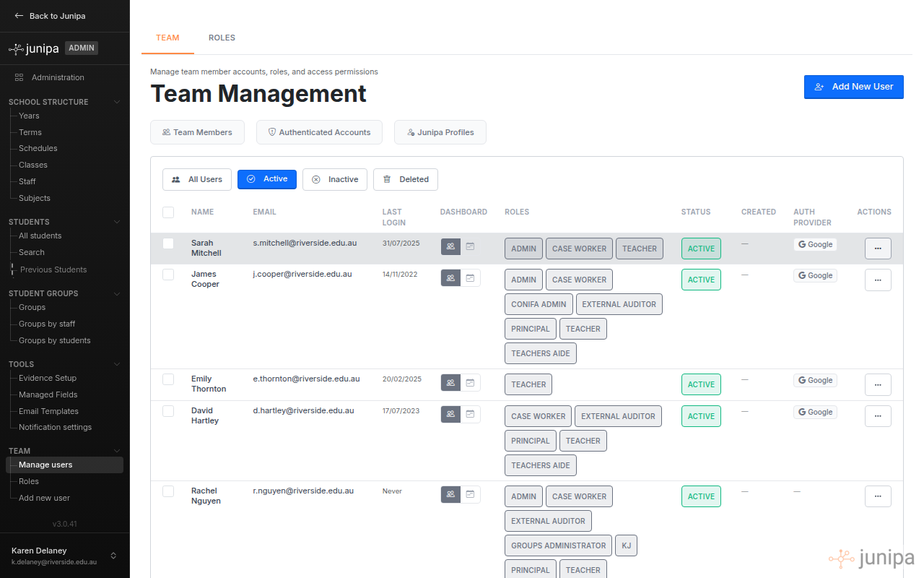Check the row checkbox for Sarah Mitchell
The width and height of the screenshot is (924, 578).
click(x=168, y=242)
